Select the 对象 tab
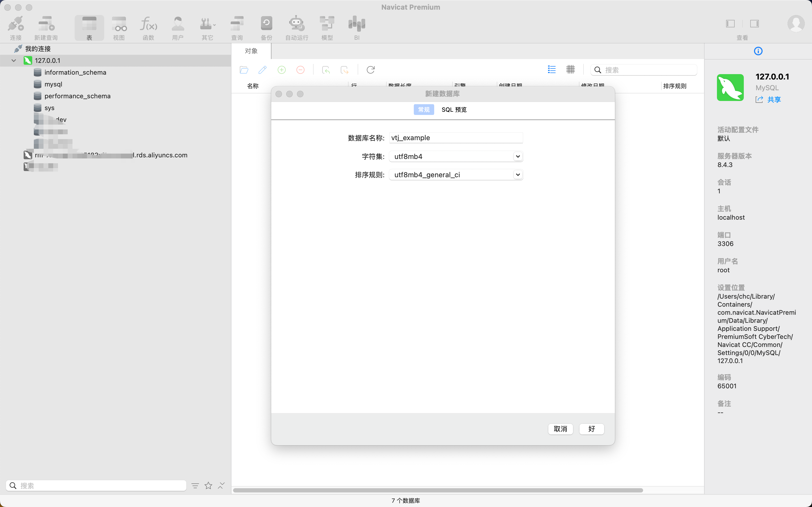This screenshot has width=812, height=507. [251, 51]
